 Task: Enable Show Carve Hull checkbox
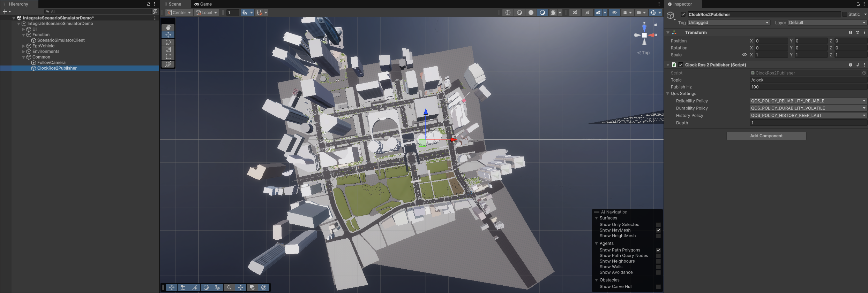[x=658, y=287]
